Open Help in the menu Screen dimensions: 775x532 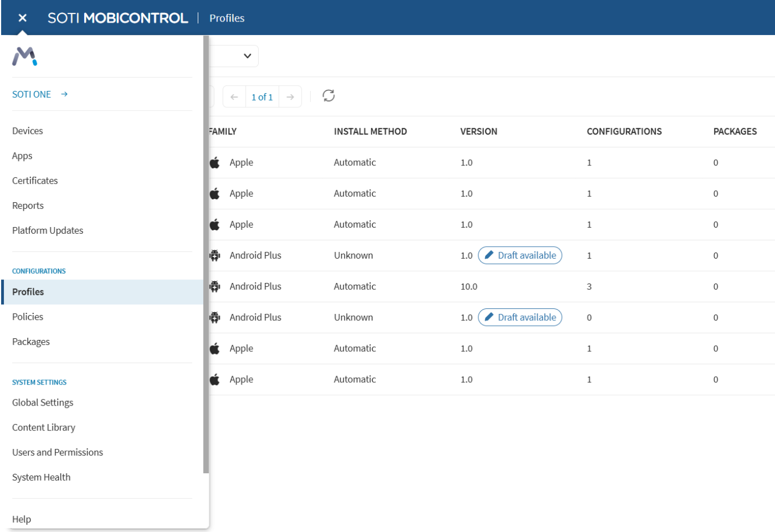pyautogui.click(x=21, y=519)
